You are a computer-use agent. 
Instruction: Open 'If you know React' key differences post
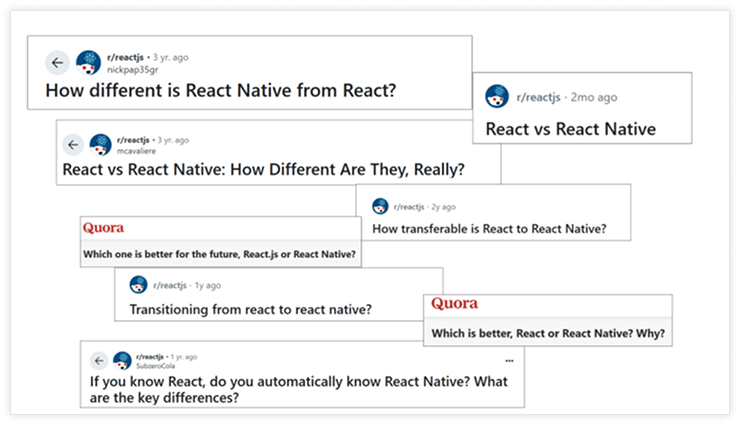pyautogui.click(x=299, y=389)
